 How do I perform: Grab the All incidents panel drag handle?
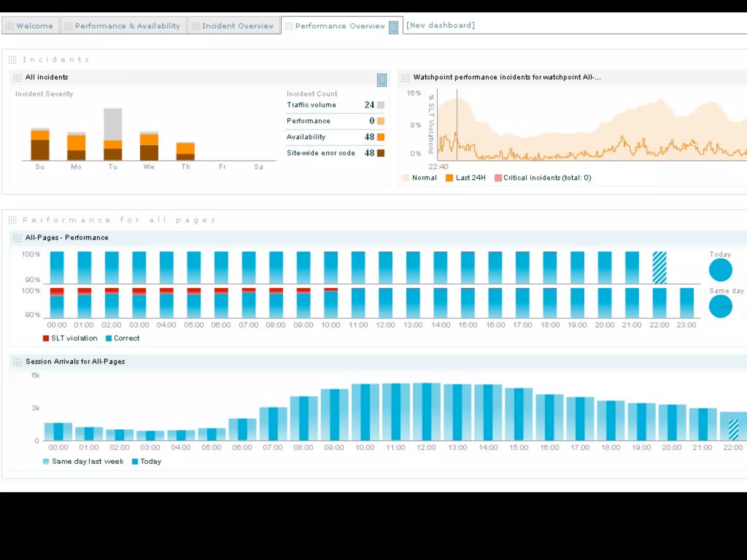click(x=18, y=78)
